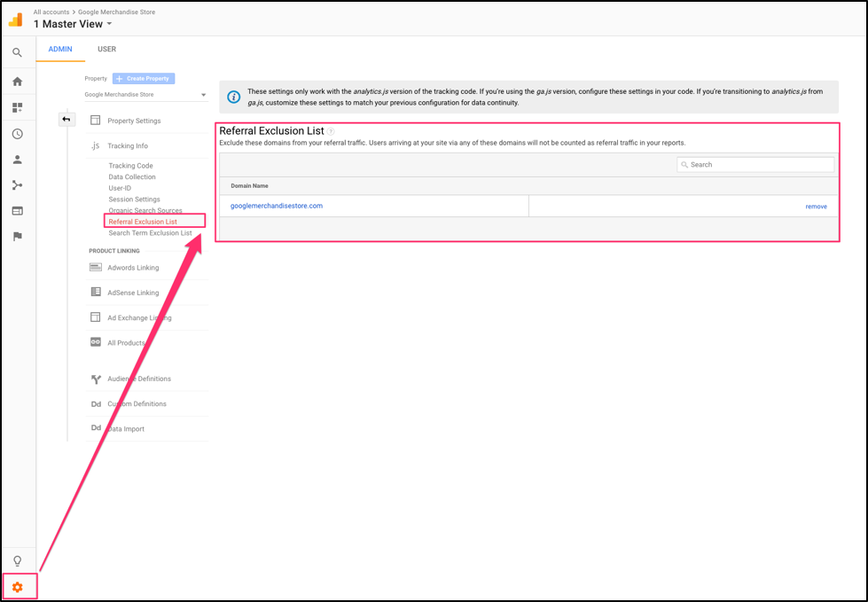Open Ad Exchange Linking
The height and width of the screenshot is (602, 868).
point(139,318)
